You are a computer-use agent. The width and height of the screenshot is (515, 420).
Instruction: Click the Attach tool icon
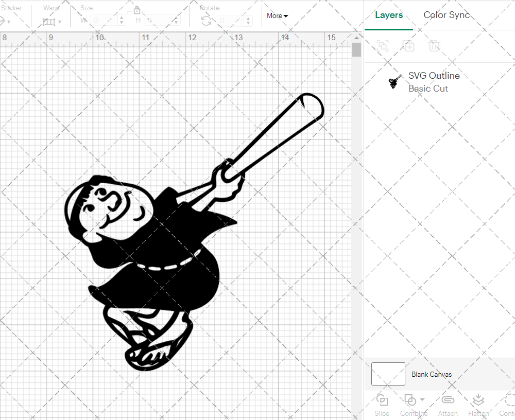click(x=448, y=399)
